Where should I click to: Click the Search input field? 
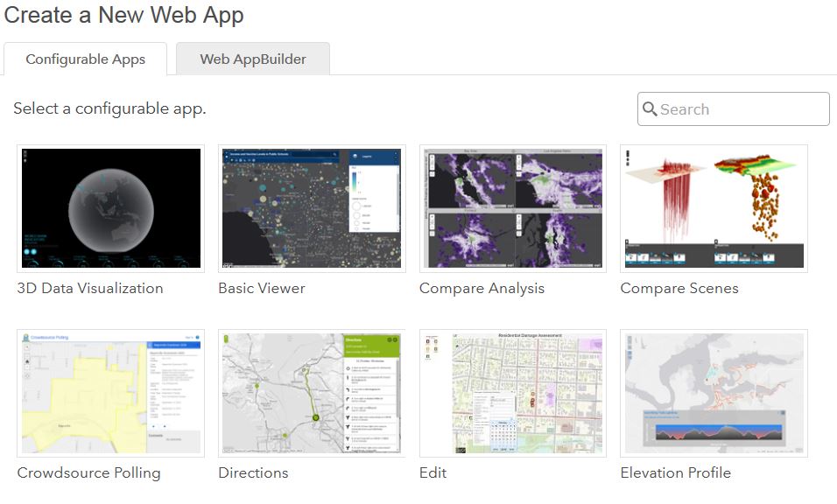(740, 109)
